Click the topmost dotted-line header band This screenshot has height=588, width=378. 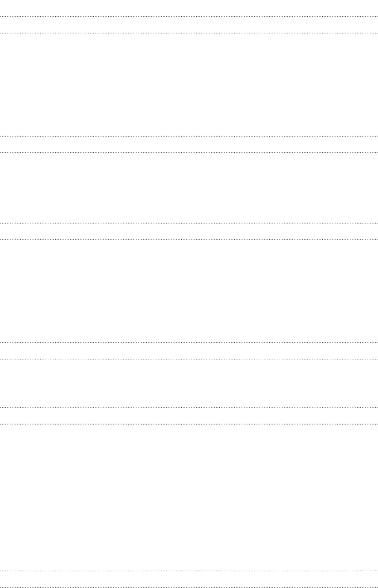point(189,25)
